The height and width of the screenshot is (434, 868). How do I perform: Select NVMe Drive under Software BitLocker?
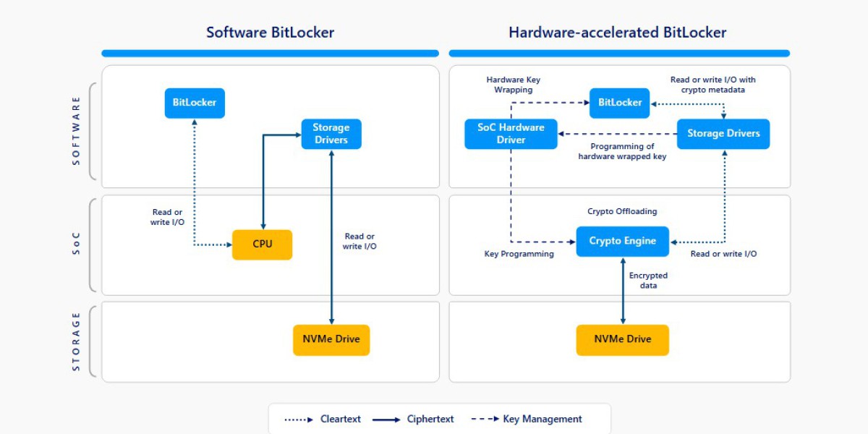pos(331,339)
